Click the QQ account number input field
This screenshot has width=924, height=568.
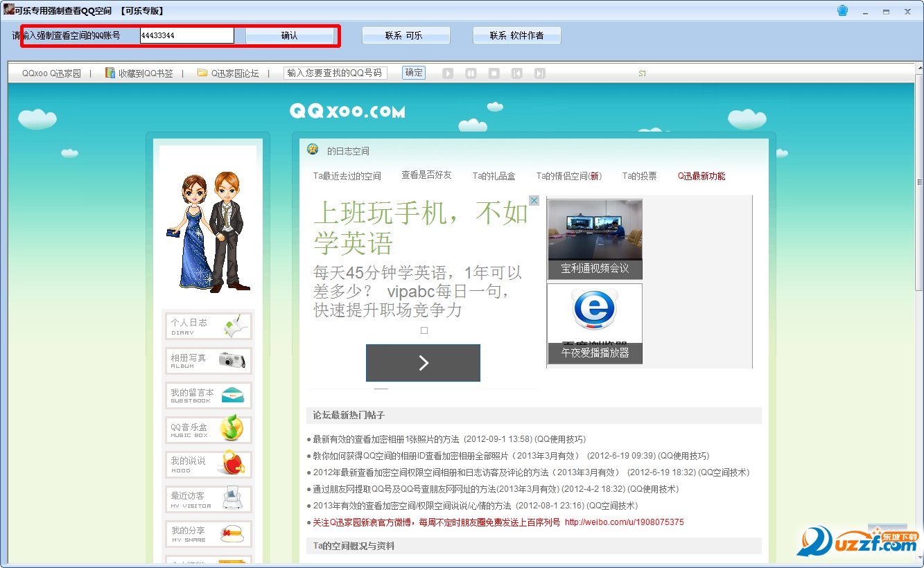coord(187,35)
